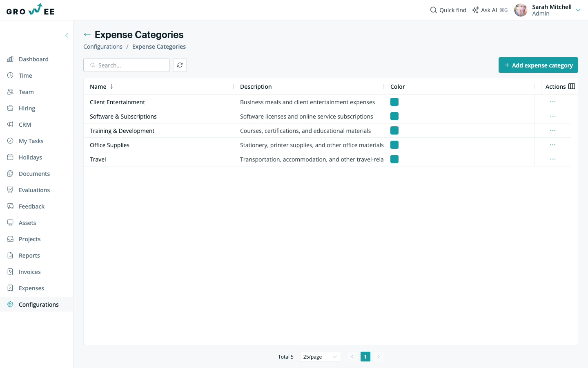Open the 25/page size dropdown
The height and width of the screenshot is (368, 588).
click(320, 357)
